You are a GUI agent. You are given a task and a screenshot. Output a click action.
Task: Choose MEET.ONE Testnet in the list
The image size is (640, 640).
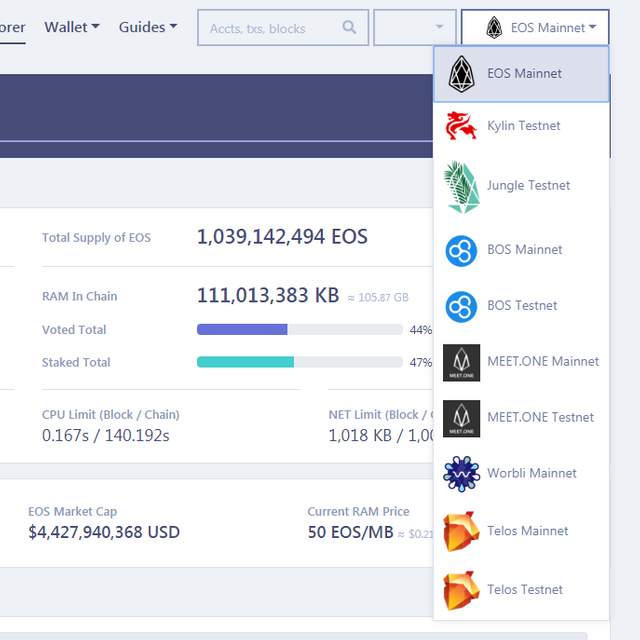(x=521, y=418)
